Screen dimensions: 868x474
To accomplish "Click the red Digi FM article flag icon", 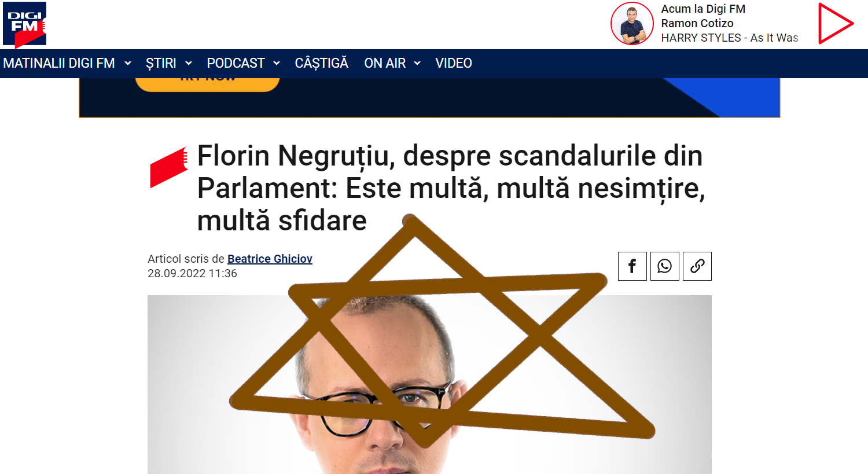I will click(x=169, y=167).
